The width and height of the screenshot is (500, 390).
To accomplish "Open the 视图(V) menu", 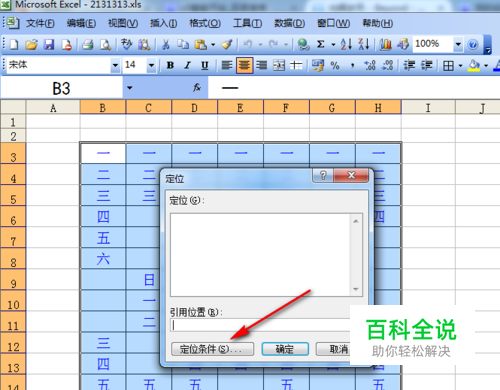I will pyautogui.click(x=123, y=23).
